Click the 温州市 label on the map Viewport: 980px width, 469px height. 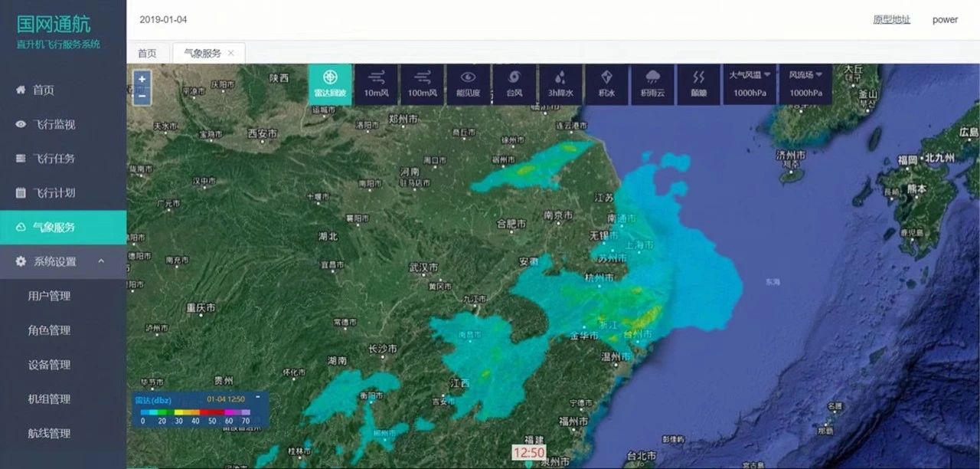[x=616, y=356]
